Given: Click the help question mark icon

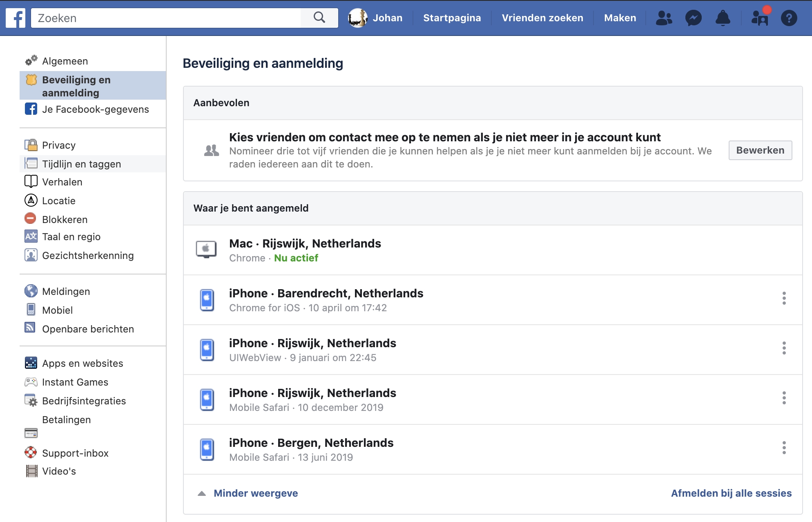Looking at the screenshot, I should [x=789, y=18].
